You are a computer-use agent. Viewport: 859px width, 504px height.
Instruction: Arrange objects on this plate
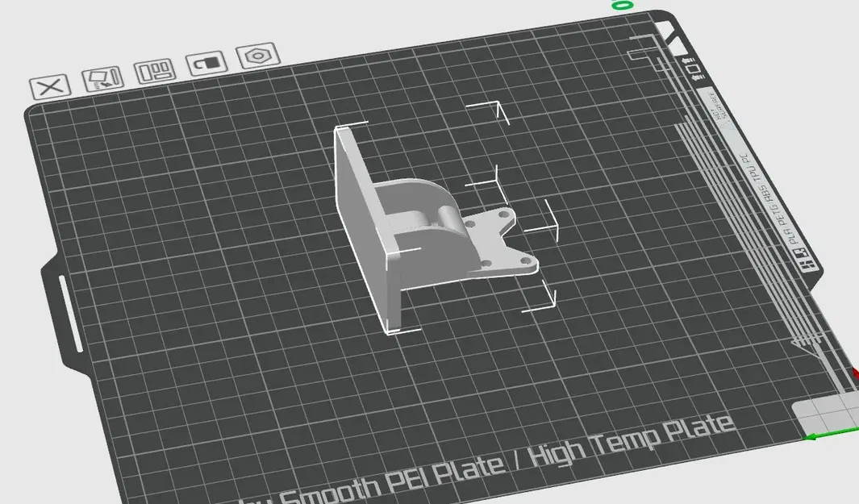point(155,71)
